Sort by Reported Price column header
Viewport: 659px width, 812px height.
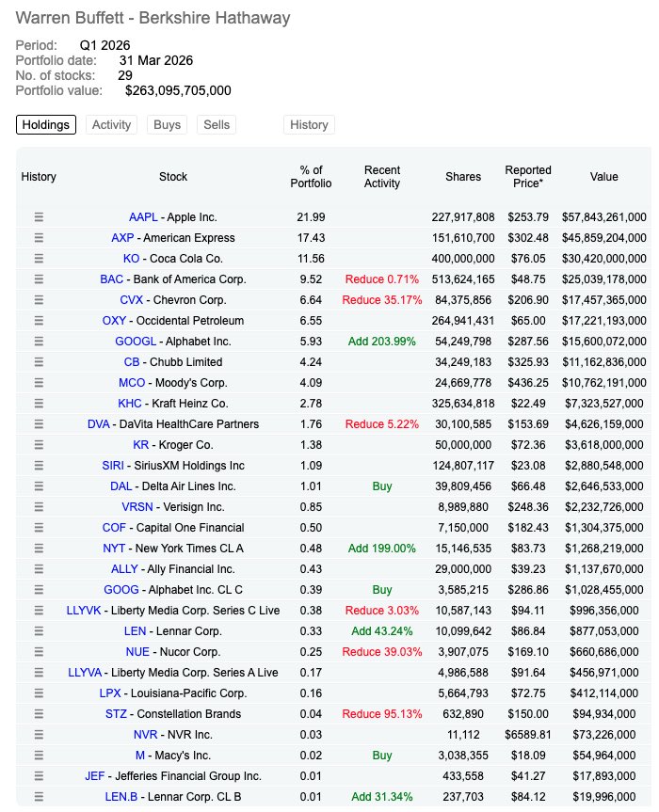[528, 177]
